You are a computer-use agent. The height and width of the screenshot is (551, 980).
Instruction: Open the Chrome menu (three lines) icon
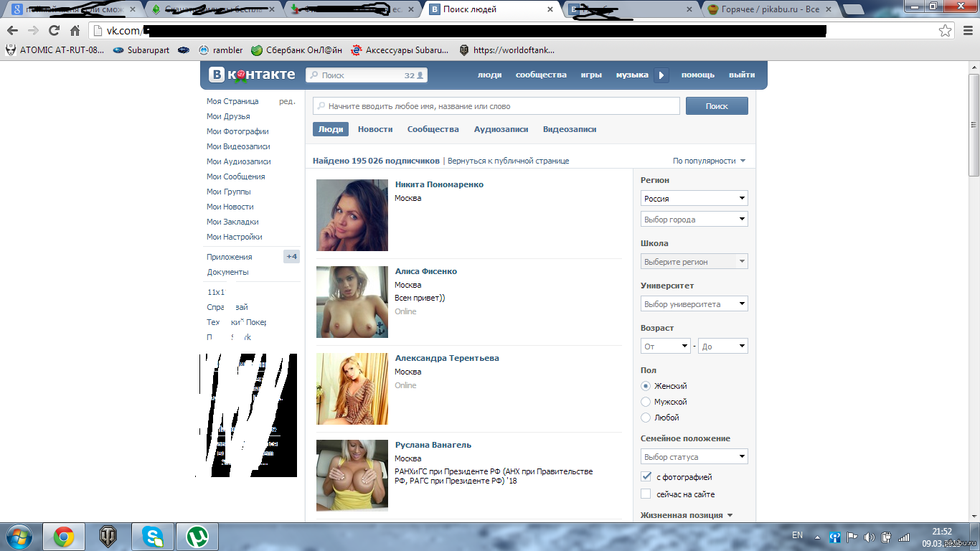[968, 31]
